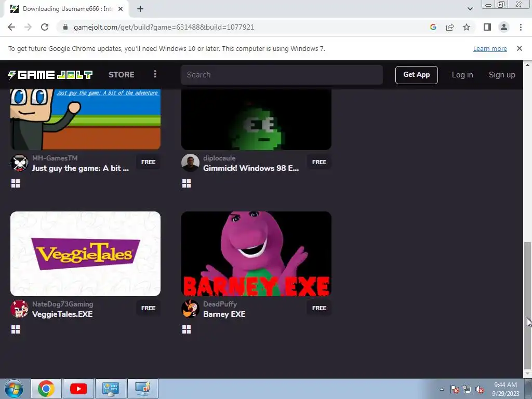Click DeadPuffy avatar icon
This screenshot has height=399, width=532.
(190, 309)
